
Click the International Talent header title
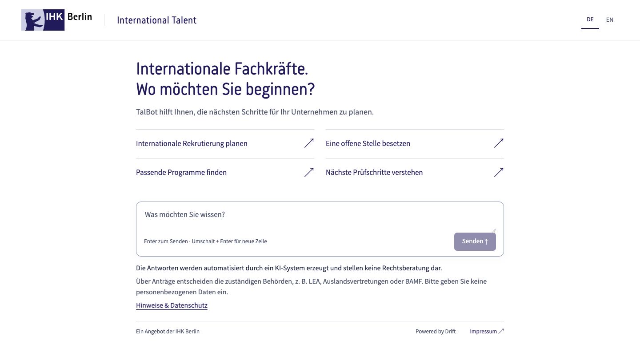click(156, 20)
